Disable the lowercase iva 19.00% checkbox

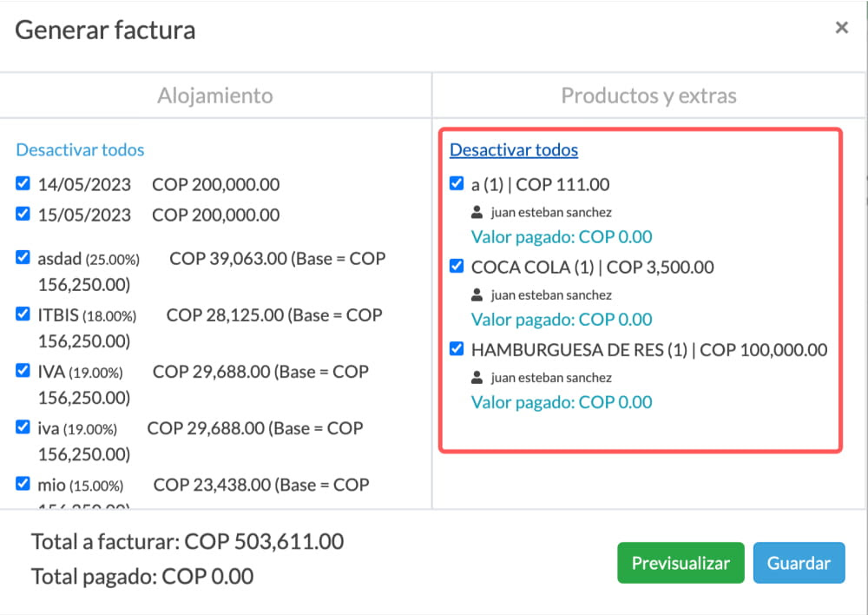[x=23, y=427]
